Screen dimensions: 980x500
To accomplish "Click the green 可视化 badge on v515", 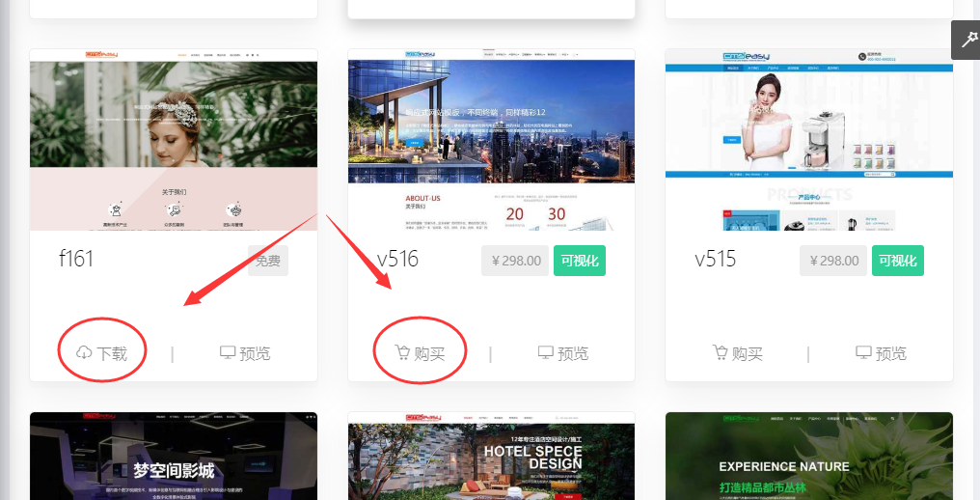I will tap(897, 261).
